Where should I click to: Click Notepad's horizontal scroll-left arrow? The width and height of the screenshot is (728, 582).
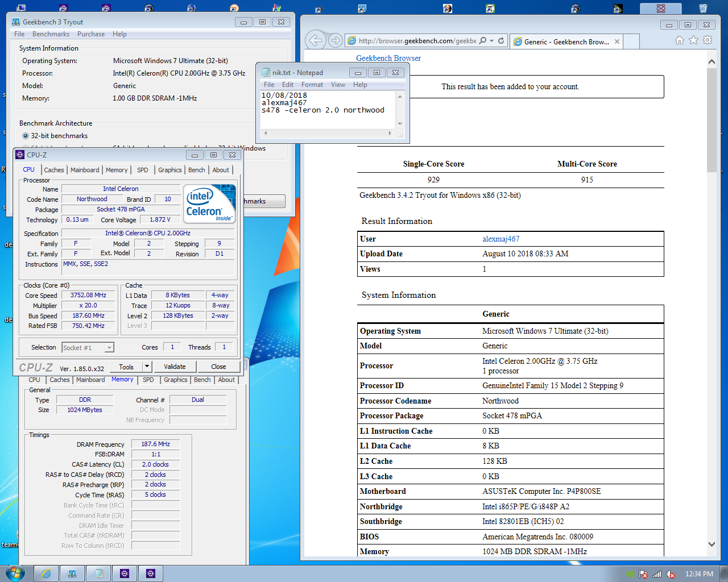point(266,133)
